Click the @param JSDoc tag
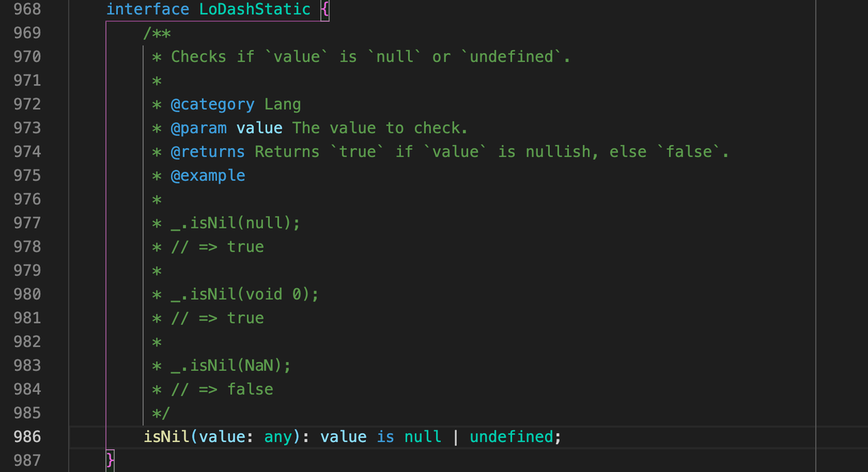The height and width of the screenshot is (472, 868). [x=198, y=128]
